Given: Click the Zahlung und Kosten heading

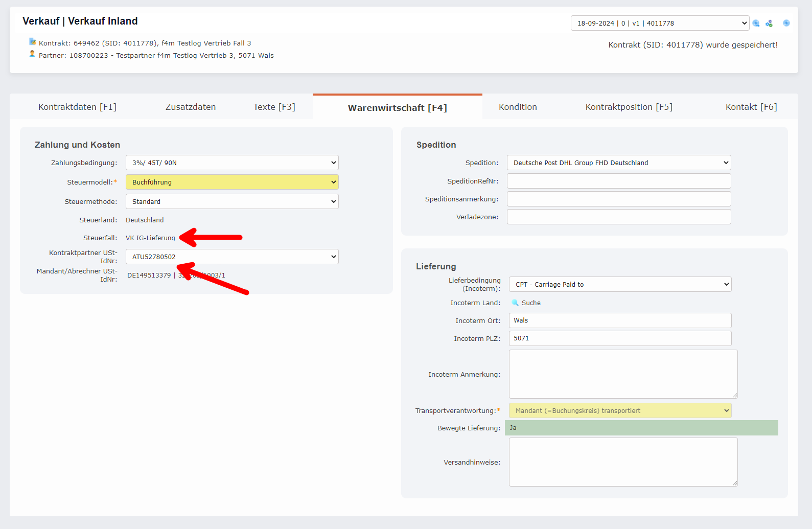Looking at the screenshot, I should tap(77, 145).
